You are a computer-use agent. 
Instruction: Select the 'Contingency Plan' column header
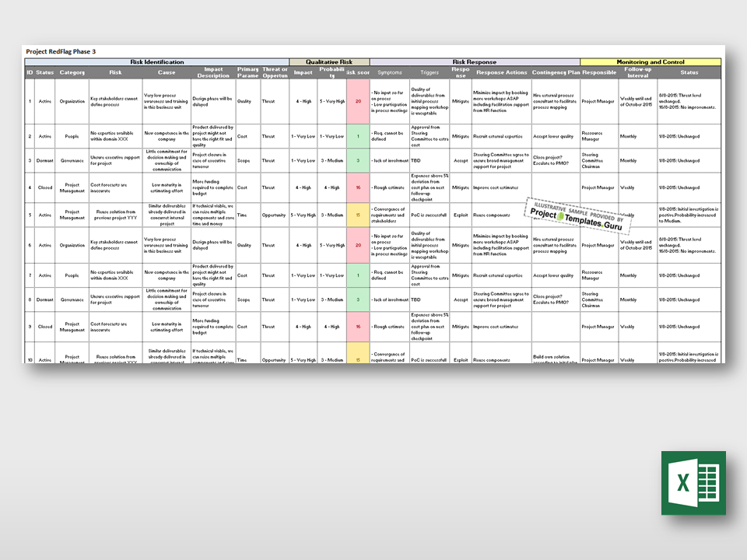click(x=556, y=72)
